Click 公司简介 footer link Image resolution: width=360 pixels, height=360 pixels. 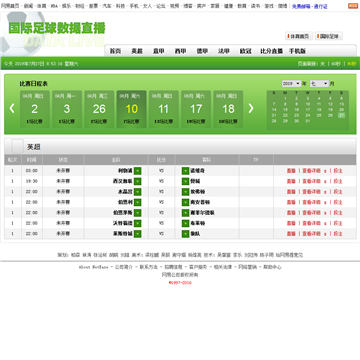124,267
